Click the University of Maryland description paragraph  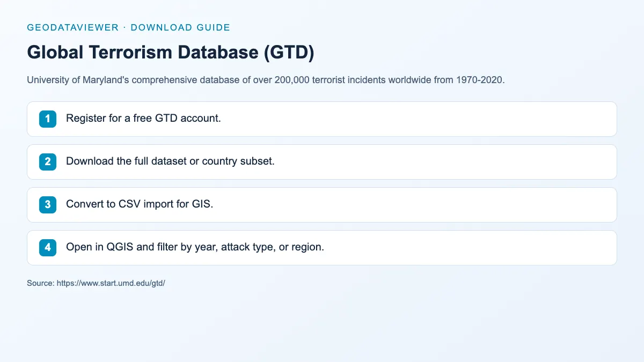266,80
